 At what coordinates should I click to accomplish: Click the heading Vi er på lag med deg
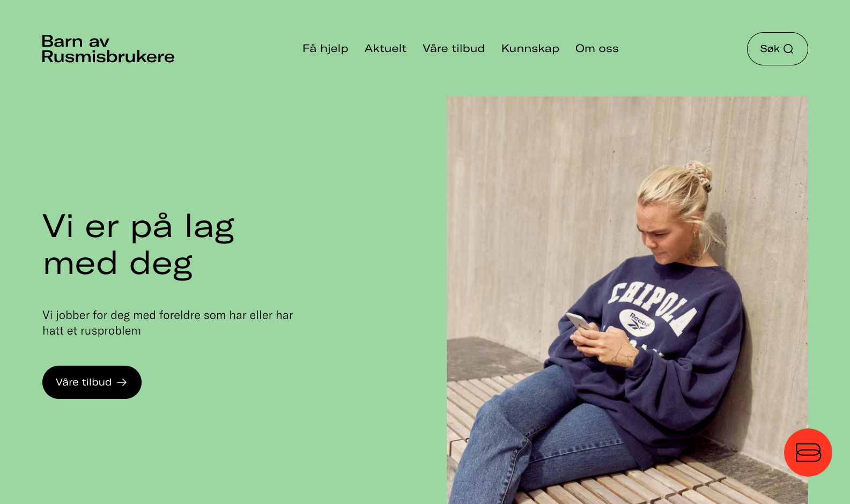point(138,244)
